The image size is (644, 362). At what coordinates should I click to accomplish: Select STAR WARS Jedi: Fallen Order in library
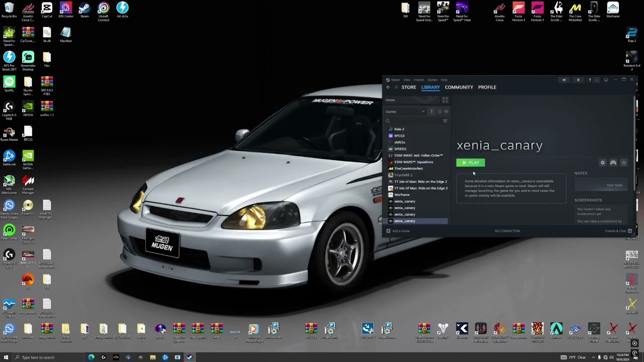pyautogui.click(x=417, y=155)
